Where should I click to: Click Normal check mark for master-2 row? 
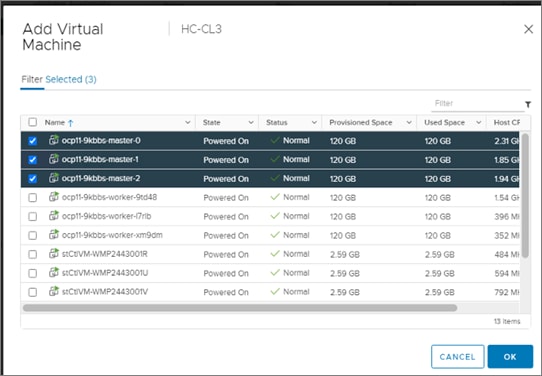(275, 178)
